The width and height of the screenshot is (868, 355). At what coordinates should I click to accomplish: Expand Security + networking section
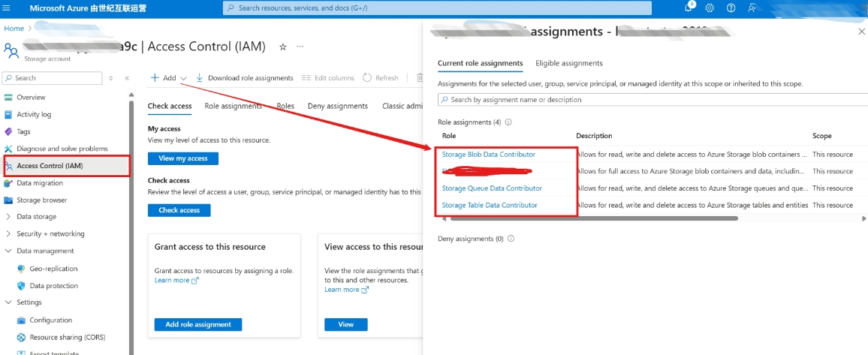point(50,234)
